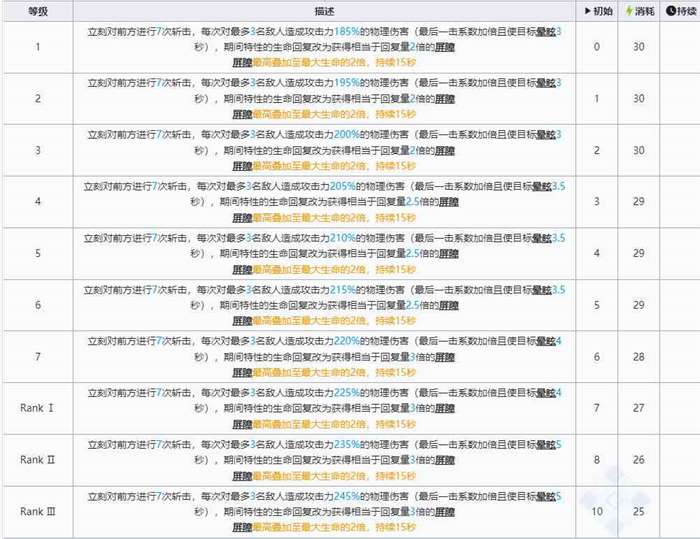Open the 晕眩 link in the 200% row
The width and height of the screenshot is (700, 539).
tap(546, 134)
